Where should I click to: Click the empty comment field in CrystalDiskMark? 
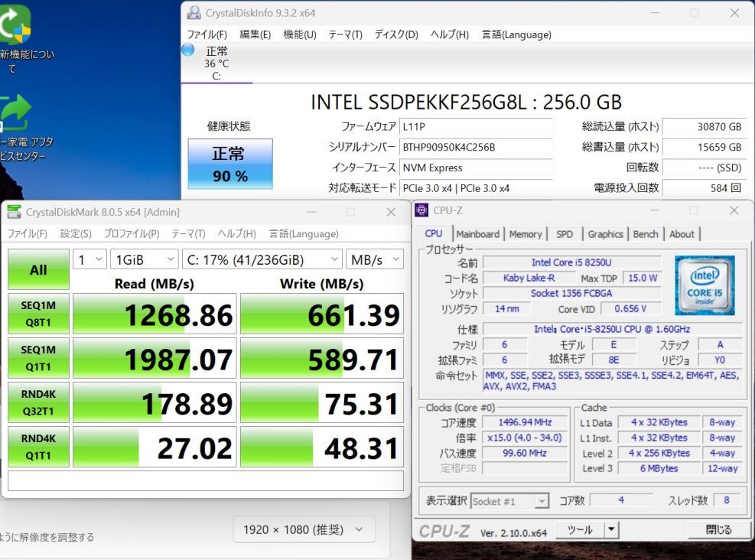tap(206, 480)
